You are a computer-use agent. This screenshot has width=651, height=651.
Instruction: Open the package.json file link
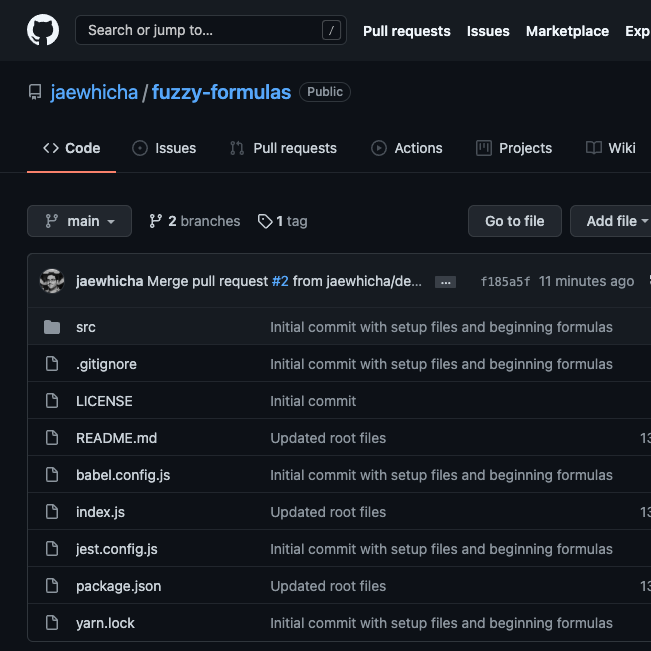(118, 586)
